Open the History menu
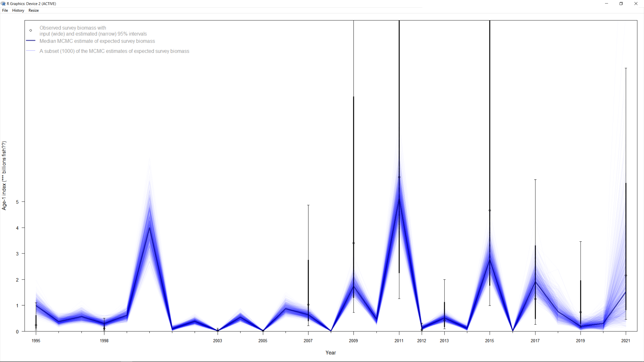 (x=18, y=10)
